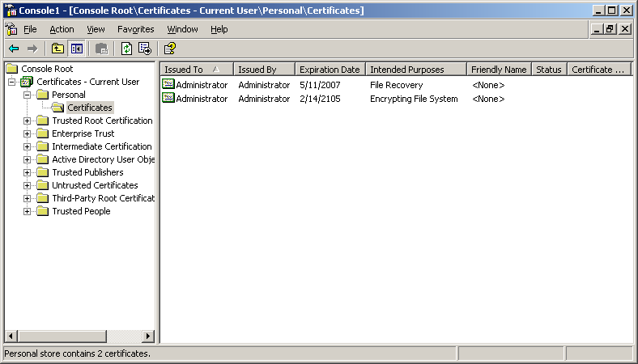Toggle the Show/Hide Console Tree button

[76, 49]
